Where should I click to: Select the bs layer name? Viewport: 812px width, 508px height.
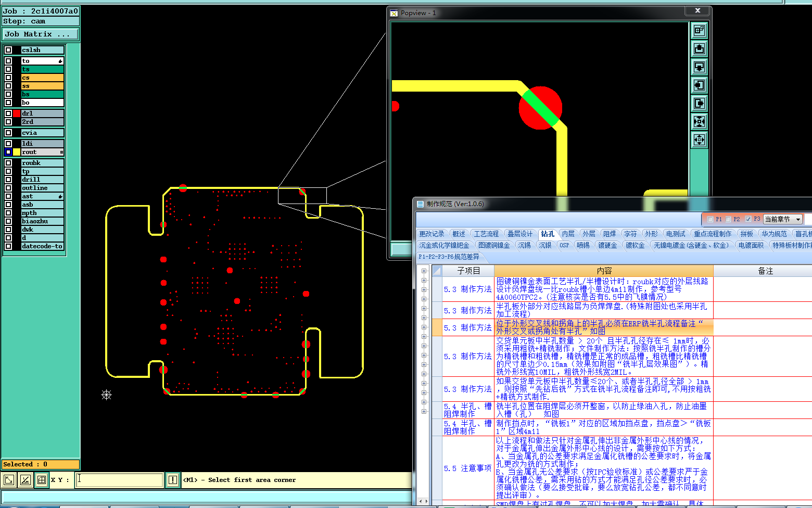[x=42, y=94]
